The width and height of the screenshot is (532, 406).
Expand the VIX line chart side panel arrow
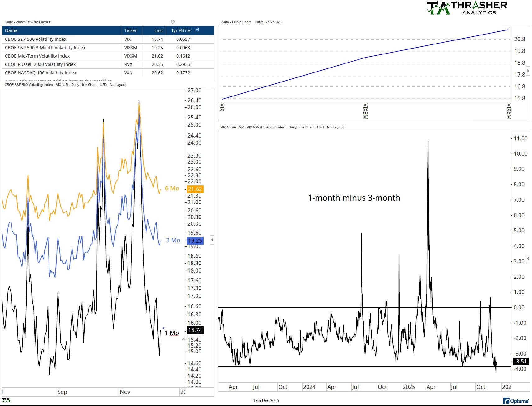(x=212, y=240)
